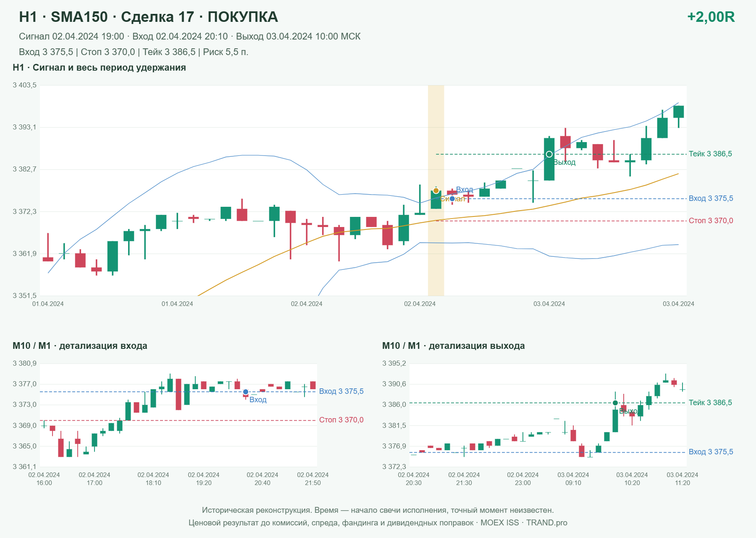Click the highlighted beige signal candle band

pos(436,190)
